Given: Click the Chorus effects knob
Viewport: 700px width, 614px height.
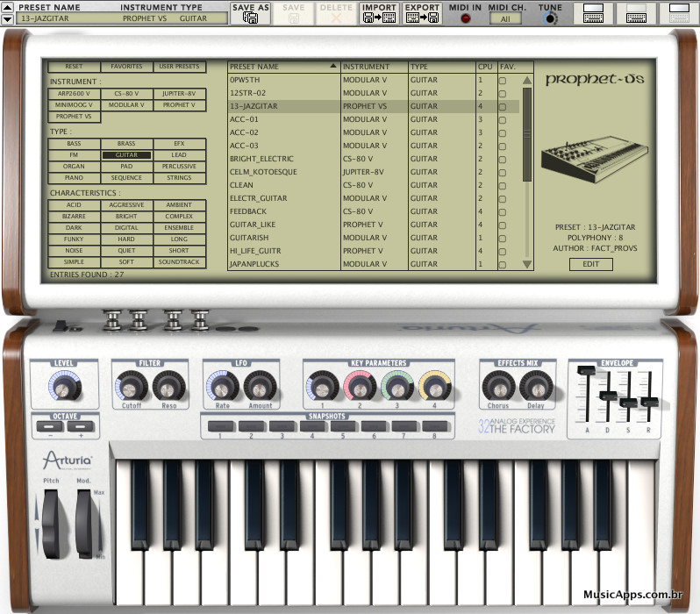Looking at the screenshot, I should [498, 387].
